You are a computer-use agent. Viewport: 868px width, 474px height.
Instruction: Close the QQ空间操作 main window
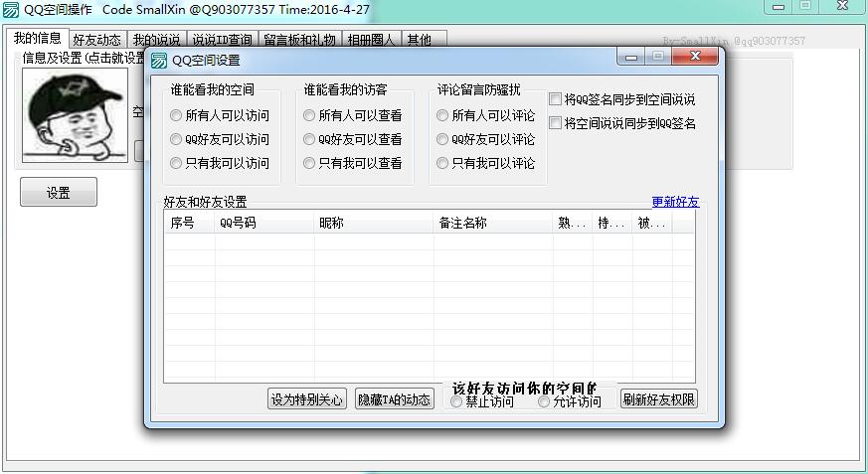click(x=843, y=6)
